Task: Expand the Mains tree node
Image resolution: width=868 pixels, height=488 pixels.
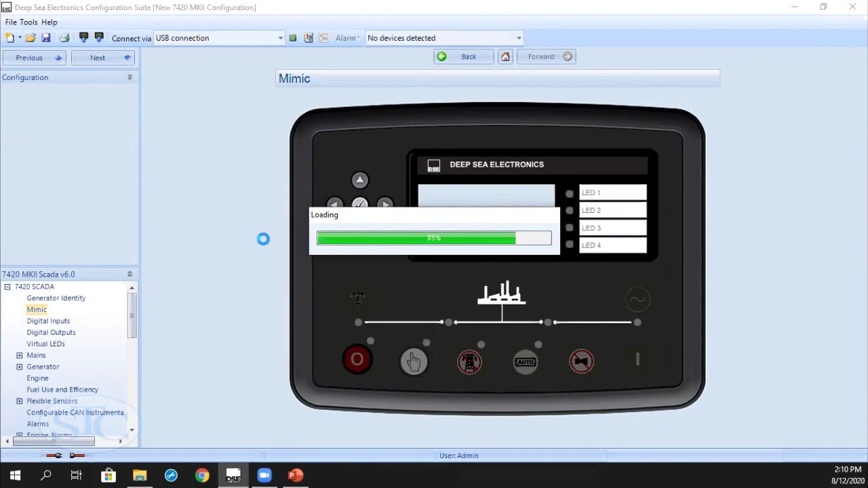Action: pos(20,355)
